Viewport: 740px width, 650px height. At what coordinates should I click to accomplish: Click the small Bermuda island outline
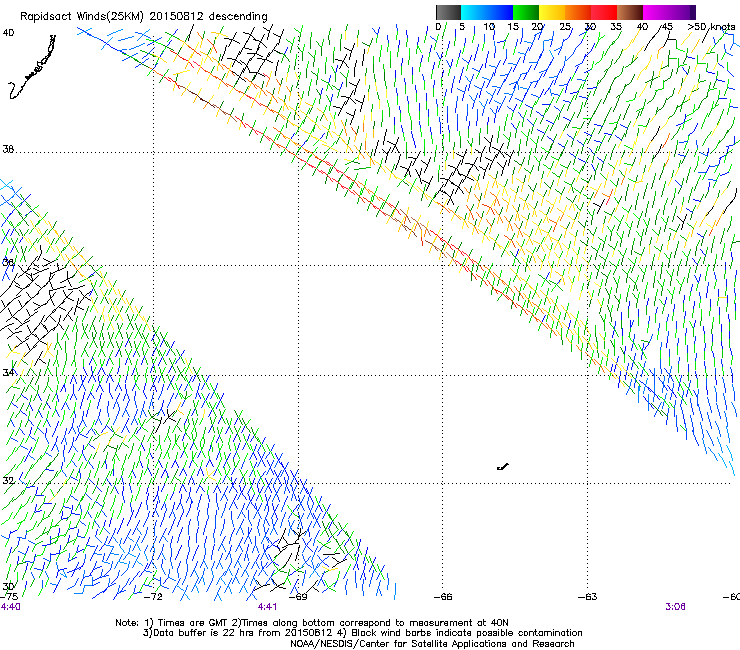(503, 467)
